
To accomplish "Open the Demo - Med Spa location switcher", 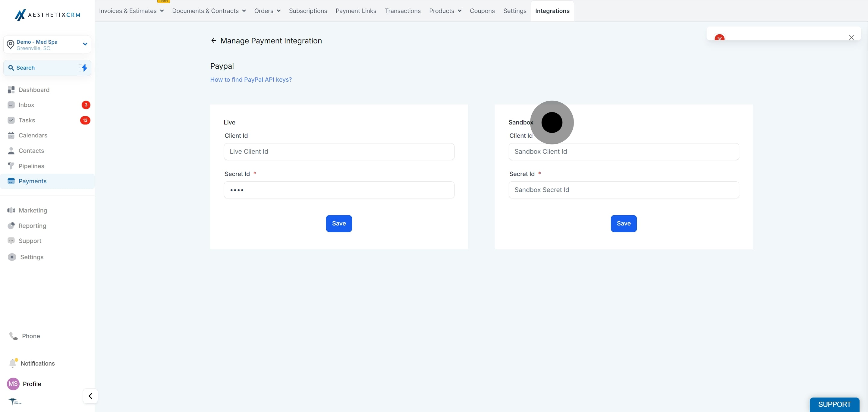I will coord(47,45).
